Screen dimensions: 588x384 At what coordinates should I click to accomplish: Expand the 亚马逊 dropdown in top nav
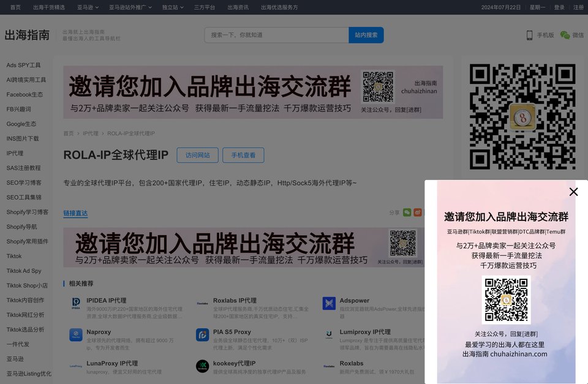click(88, 7)
